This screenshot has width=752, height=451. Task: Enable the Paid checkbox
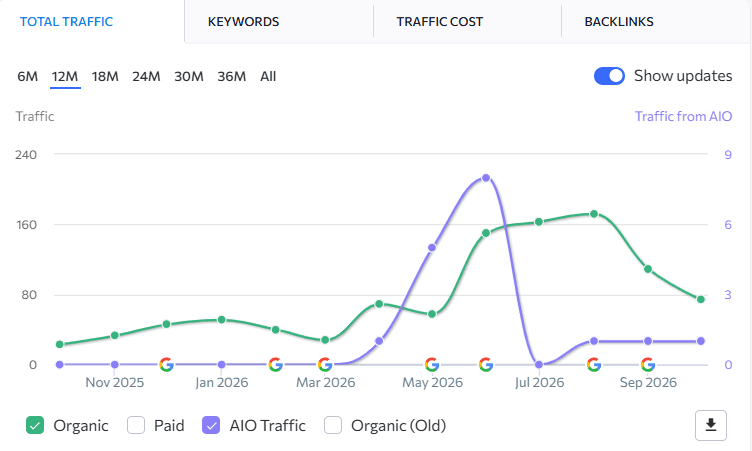click(x=136, y=425)
